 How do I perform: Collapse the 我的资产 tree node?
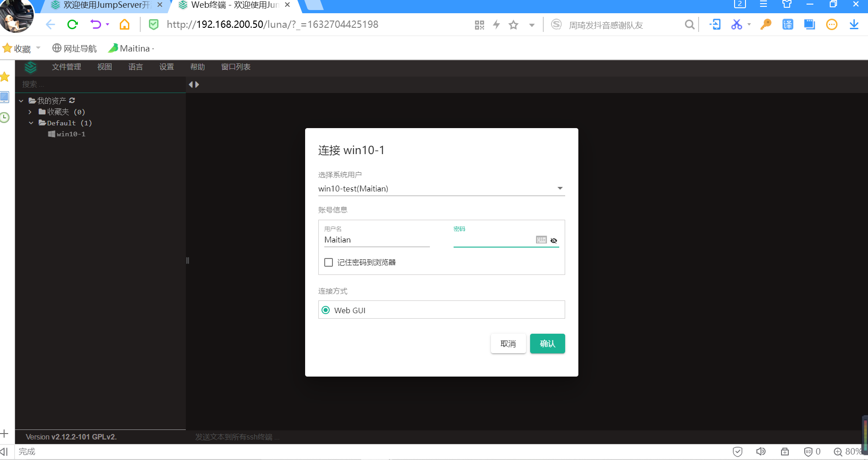point(21,101)
